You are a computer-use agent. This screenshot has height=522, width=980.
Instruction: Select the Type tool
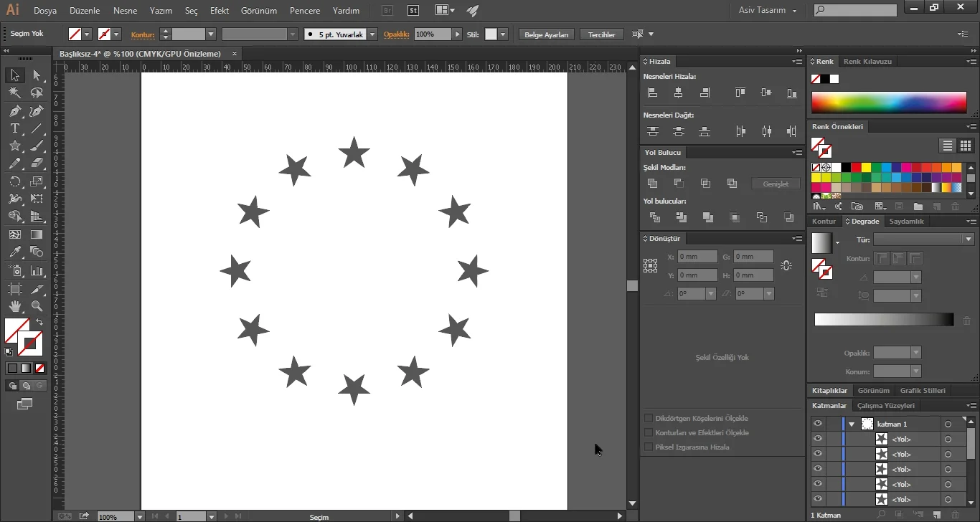click(14, 128)
